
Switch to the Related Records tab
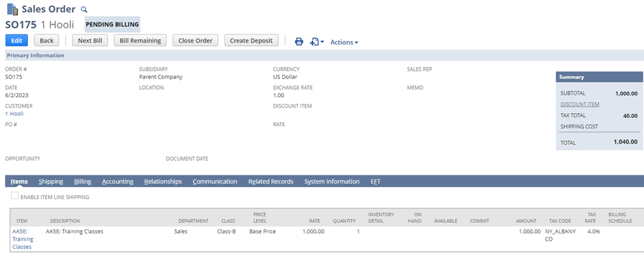271,181
